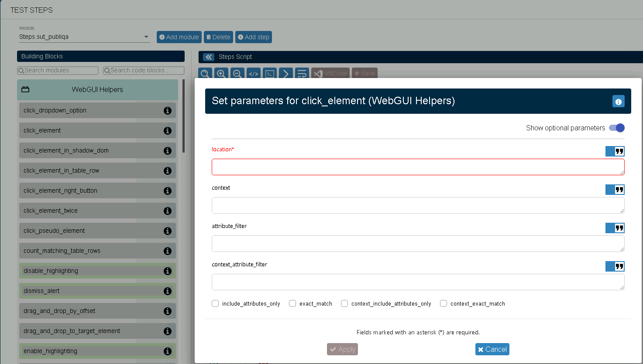Select the count_matching_table_rows block
The image size is (643, 364).
point(97,251)
